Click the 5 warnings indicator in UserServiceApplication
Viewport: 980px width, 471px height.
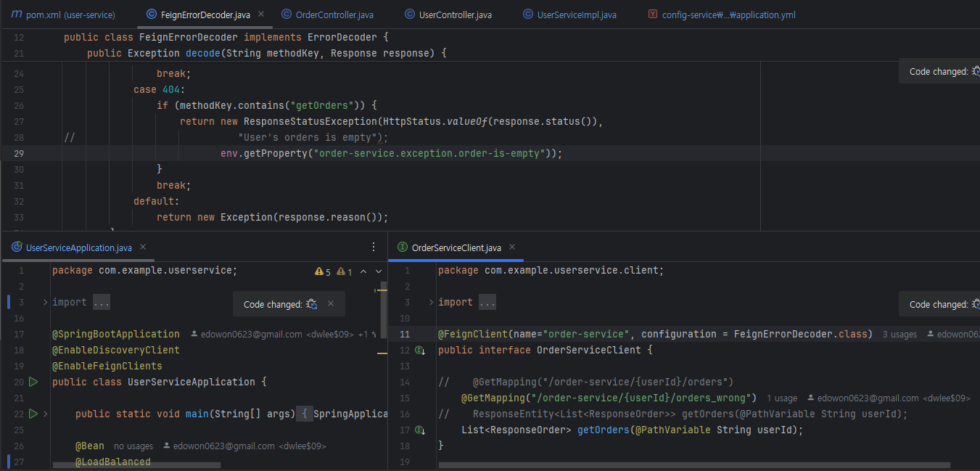[323, 272]
